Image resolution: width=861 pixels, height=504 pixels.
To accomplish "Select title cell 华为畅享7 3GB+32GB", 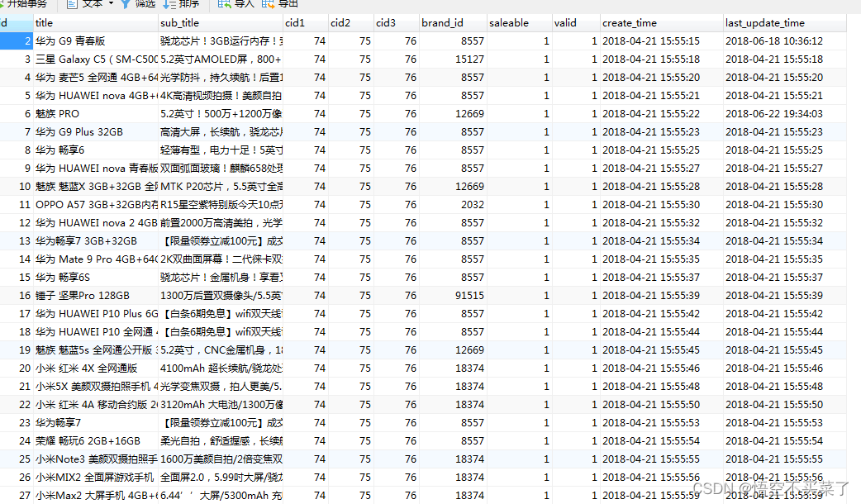I will click(96, 241).
